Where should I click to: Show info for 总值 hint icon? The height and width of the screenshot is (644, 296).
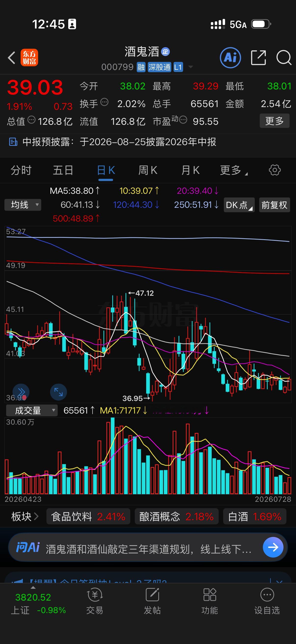coord(31,120)
